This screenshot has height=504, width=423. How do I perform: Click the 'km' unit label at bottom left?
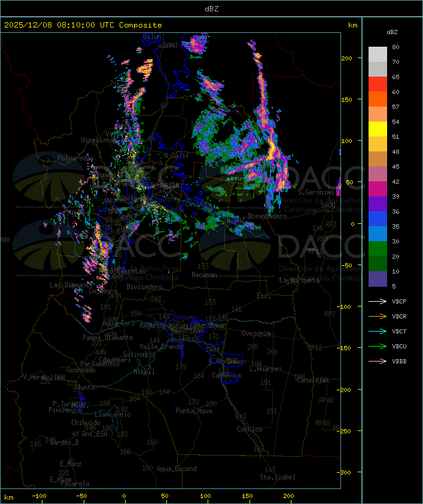[x=8, y=497]
